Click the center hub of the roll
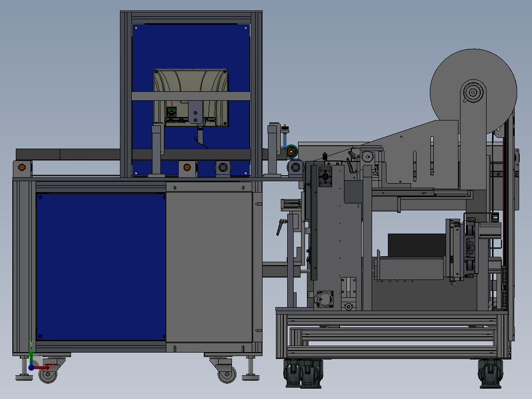532x399 pixels. click(x=472, y=92)
